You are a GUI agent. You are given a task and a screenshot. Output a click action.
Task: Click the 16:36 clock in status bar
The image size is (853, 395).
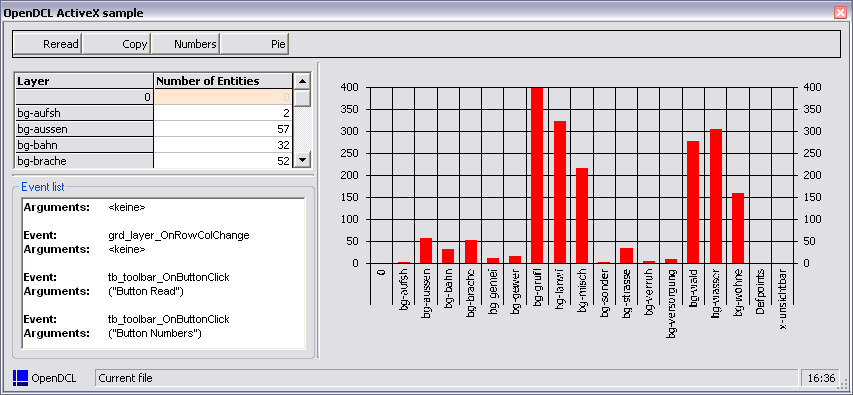821,378
